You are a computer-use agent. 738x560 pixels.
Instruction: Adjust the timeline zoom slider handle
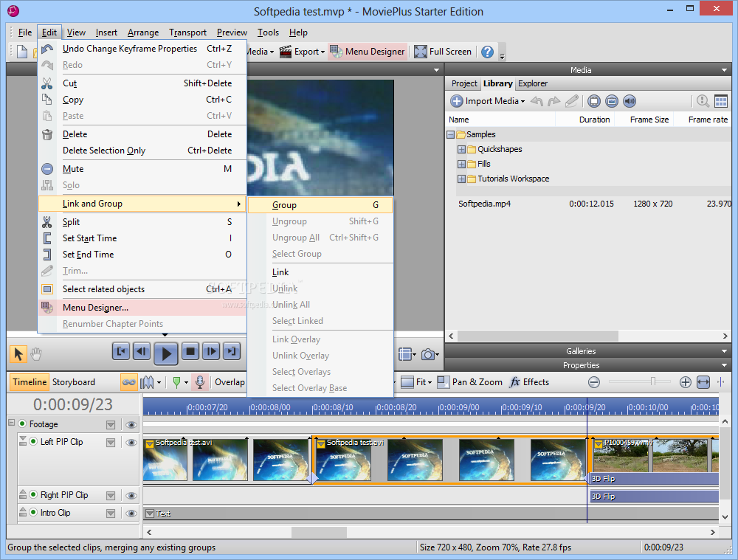pos(653,381)
